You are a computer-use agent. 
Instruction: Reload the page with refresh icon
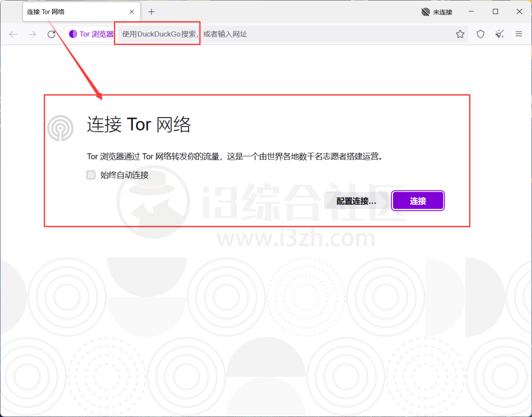(51, 34)
